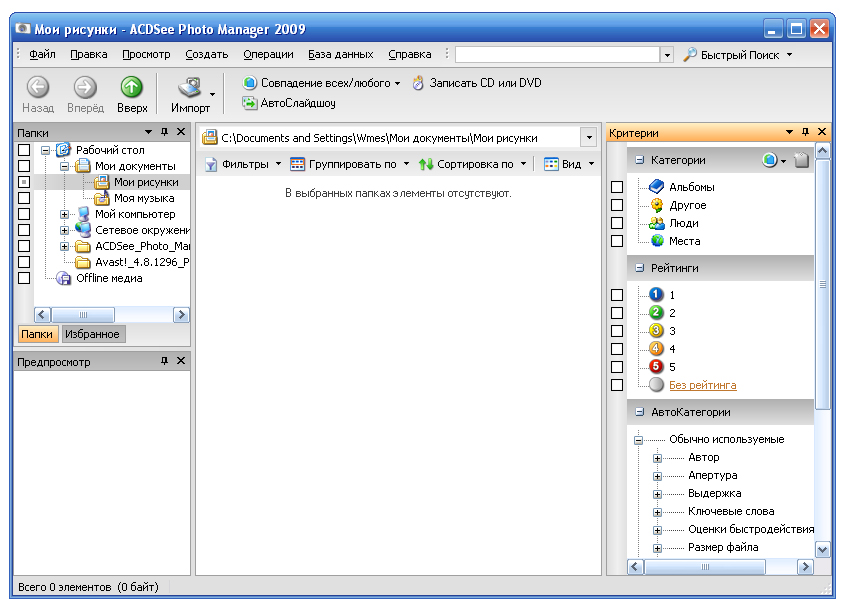The width and height of the screenshot is (844, 607).
Task: Collapse the Категории section
Action: click(639, 160)
